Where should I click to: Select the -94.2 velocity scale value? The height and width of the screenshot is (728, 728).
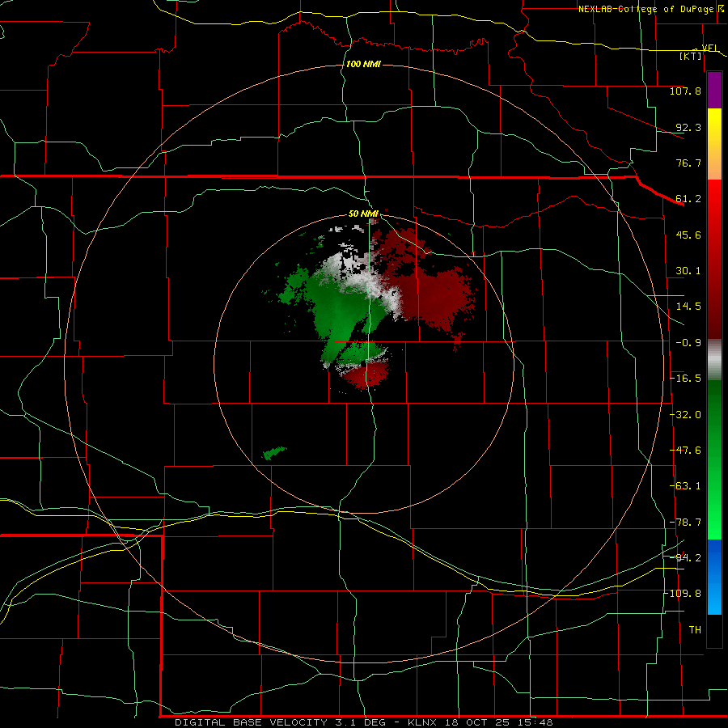[x=685, y=558]
